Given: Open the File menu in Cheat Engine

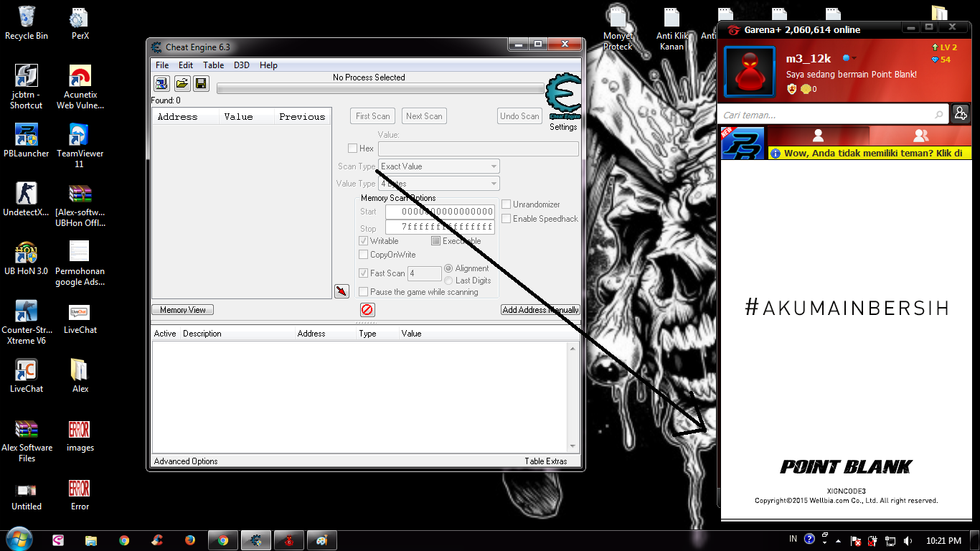Looking at the screenshot, I should [162, 65].
